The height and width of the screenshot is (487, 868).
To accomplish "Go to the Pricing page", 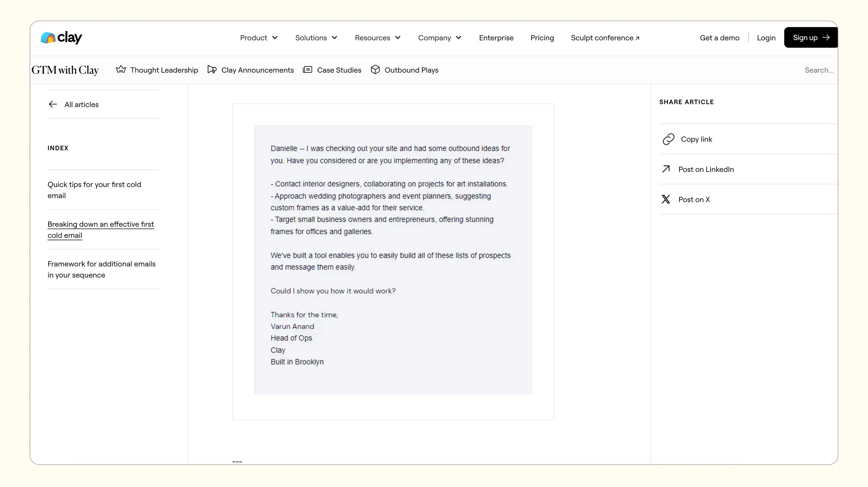I will point(542,38).
